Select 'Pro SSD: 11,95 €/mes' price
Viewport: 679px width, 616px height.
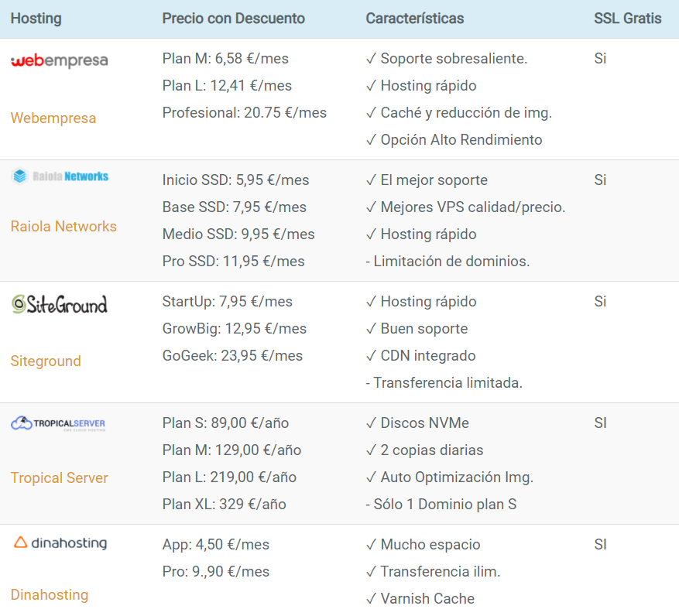233,261
